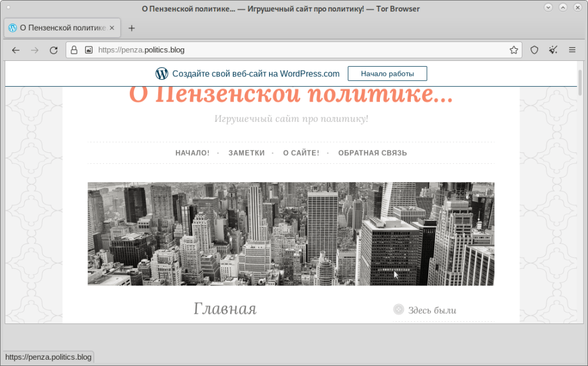This screenshot has height=366, width=588.
Task: Click the URL address bar
Action: 299,50
